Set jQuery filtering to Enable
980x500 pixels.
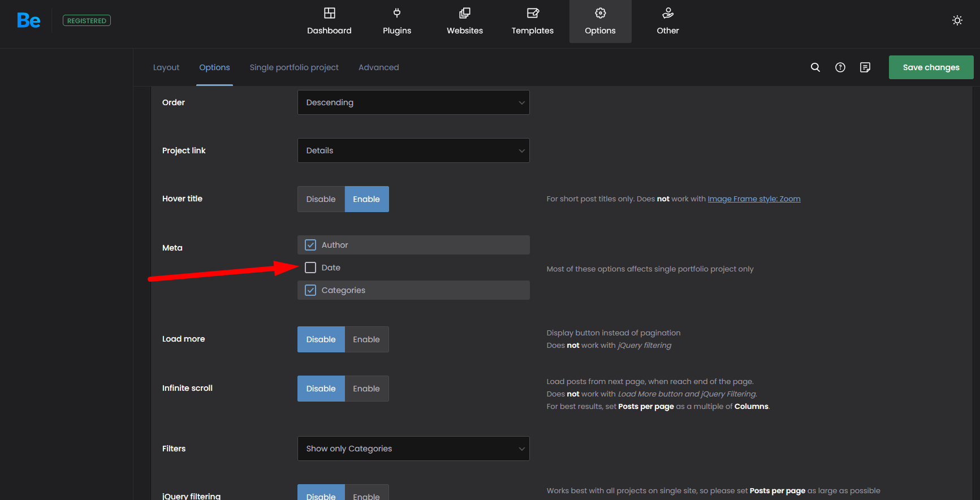pos(366,493)
